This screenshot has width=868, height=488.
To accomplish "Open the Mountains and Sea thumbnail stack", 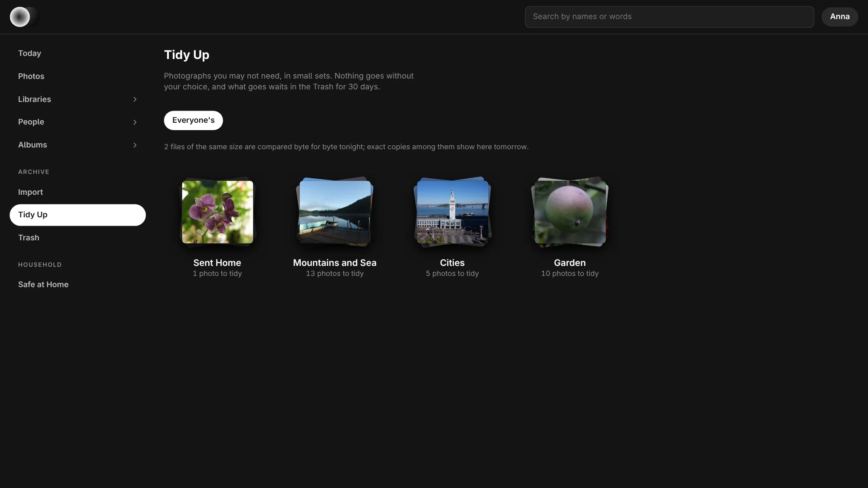I will tap(335, 212).
